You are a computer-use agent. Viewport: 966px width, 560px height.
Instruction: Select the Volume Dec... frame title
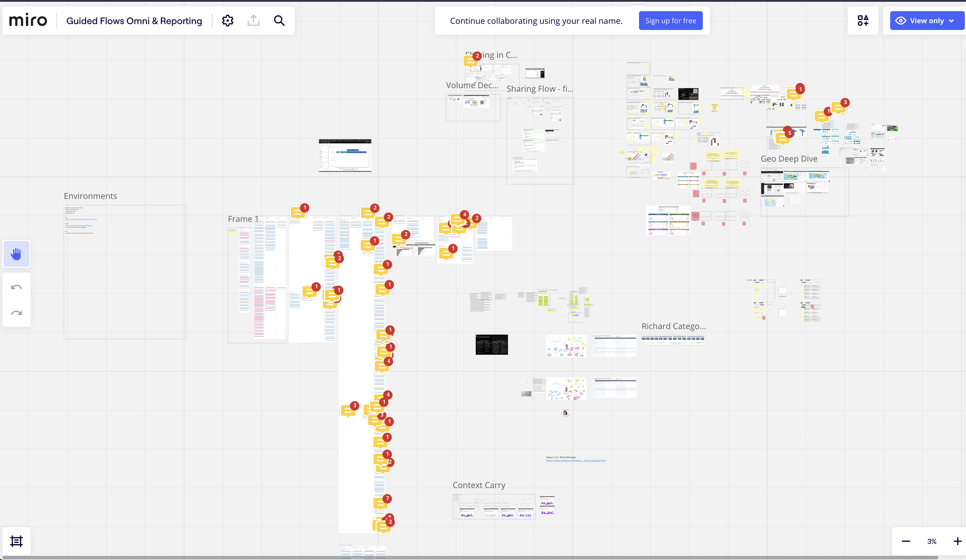point(472,85)
